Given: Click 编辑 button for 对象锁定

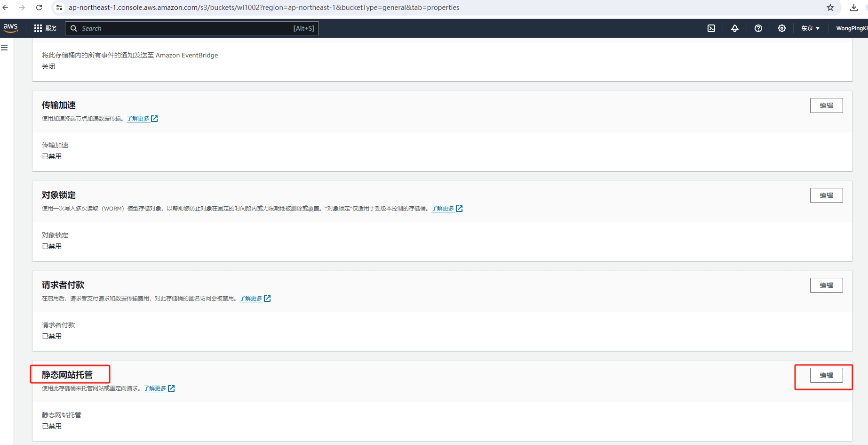Looking at the screenshot, I should (826, 195).
